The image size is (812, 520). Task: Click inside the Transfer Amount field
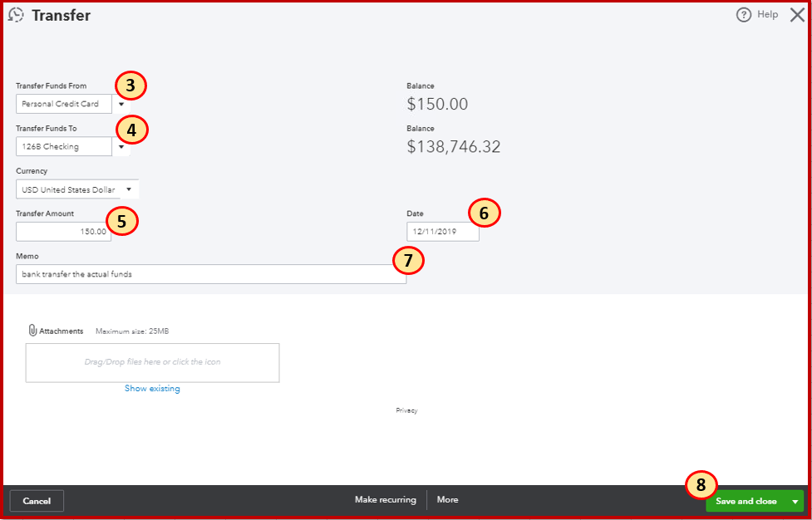pyautogui.click(x=63, y=231)
